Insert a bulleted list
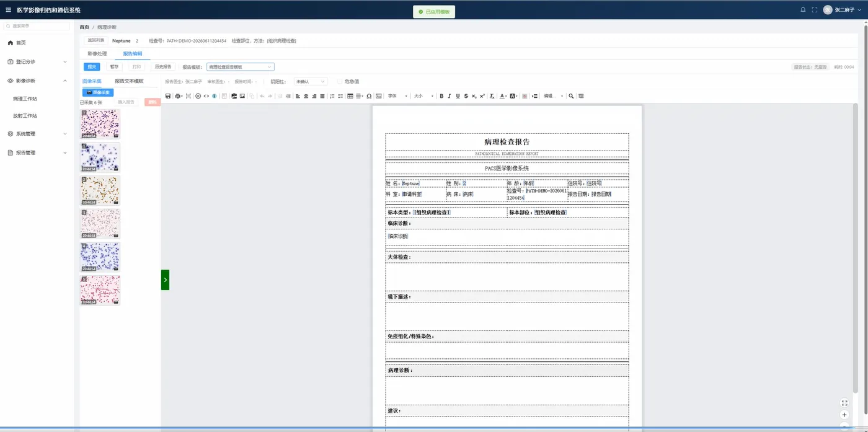The width and height of the screenshot is (868, 432). point(340,96)
